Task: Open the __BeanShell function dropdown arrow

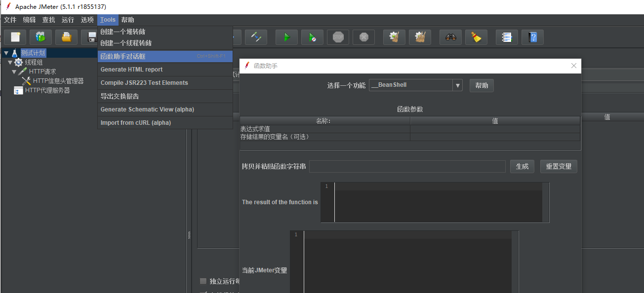Action: [x=458, y=85]
